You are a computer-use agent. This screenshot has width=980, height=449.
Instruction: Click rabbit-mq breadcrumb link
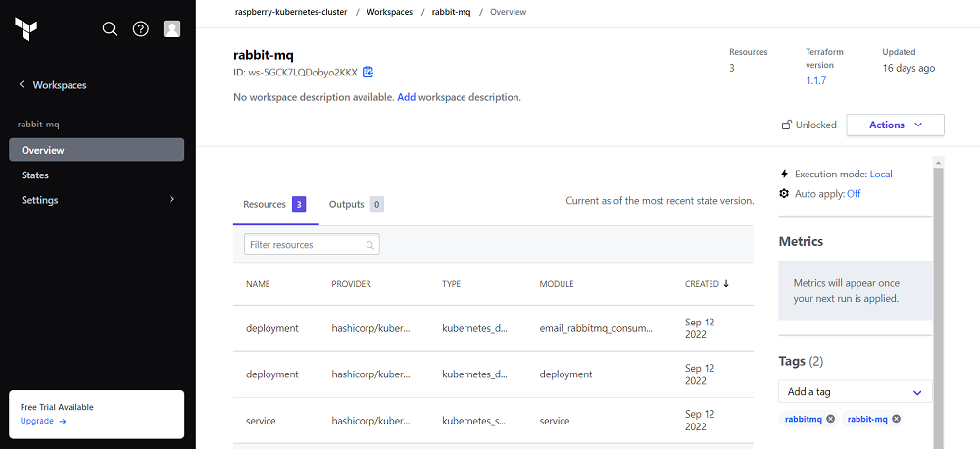tap(451, 12)
